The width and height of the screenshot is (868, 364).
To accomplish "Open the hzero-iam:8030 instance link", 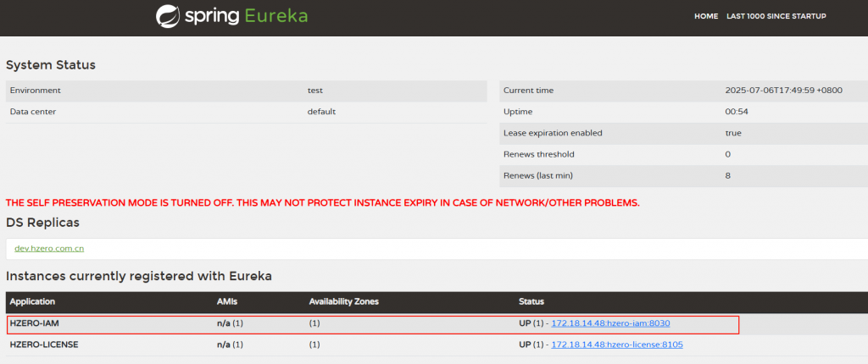I will pos(611,323).
